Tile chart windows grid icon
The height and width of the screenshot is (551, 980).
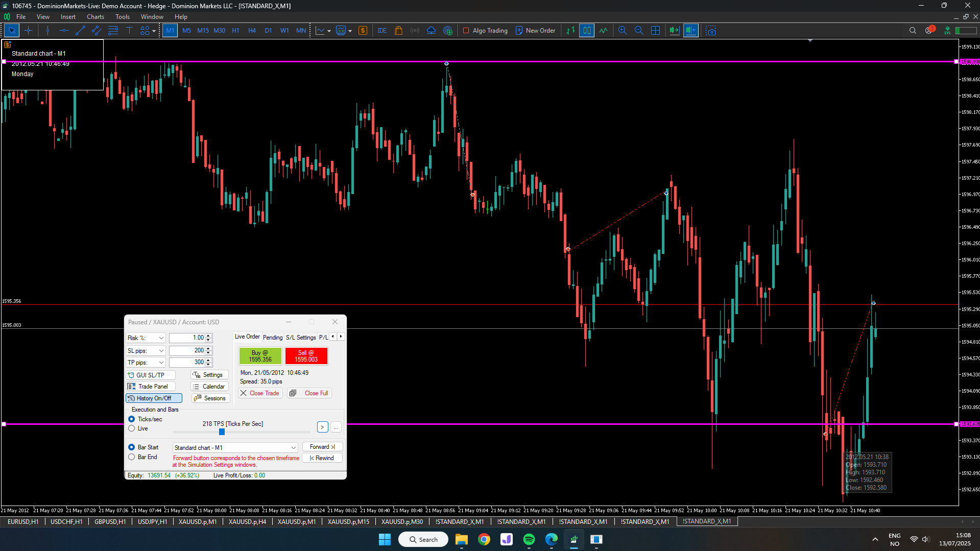pyautogui.click(x=656, y=31)
